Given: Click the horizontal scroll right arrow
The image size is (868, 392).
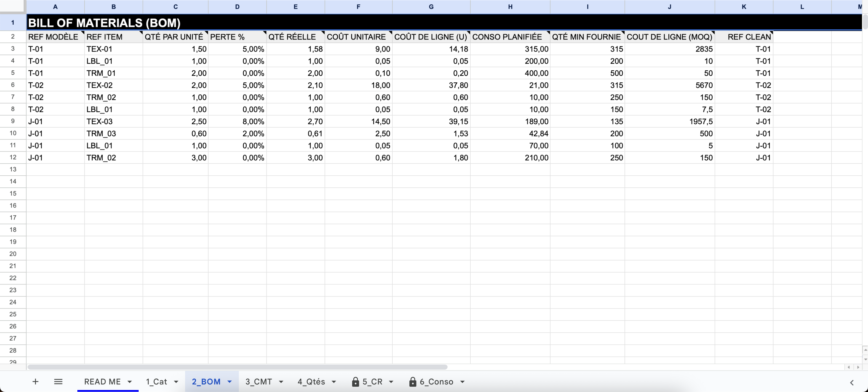Looking at the screenshot, I should click(x=858, y=367).
